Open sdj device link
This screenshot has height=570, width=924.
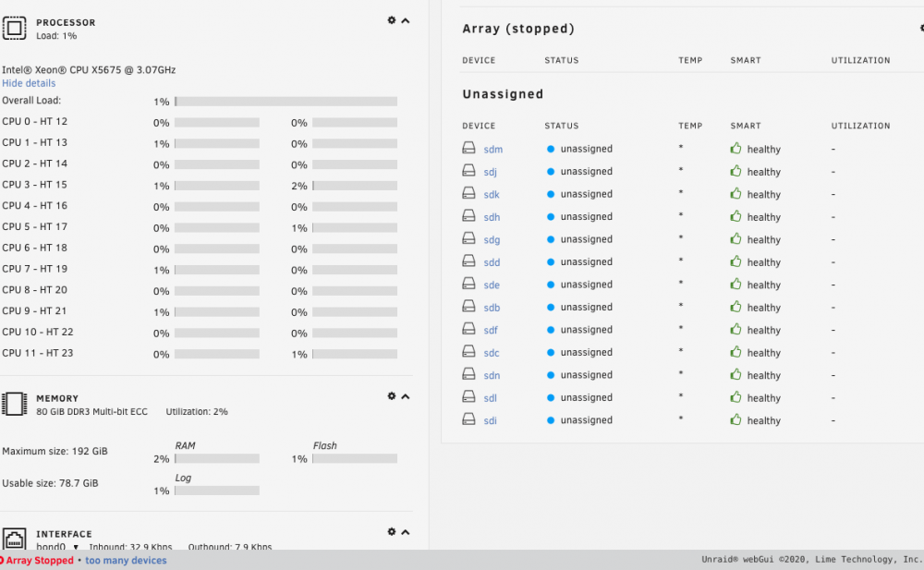tap(491, 172)
